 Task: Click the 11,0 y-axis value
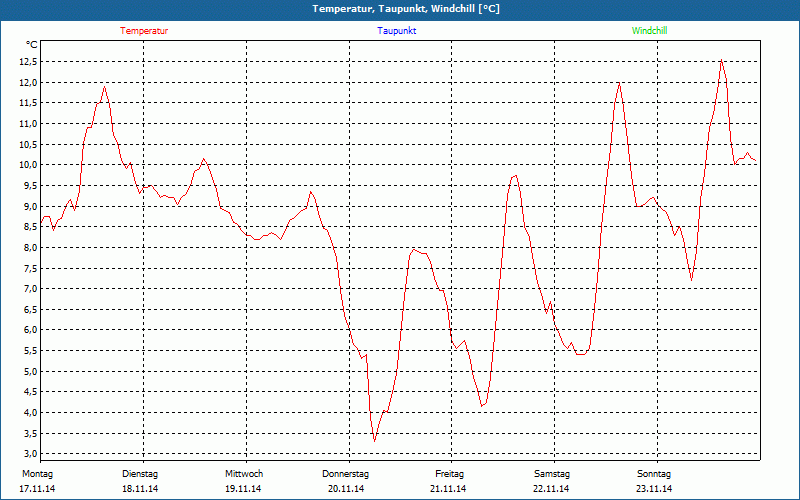click(x=29, y=123)
